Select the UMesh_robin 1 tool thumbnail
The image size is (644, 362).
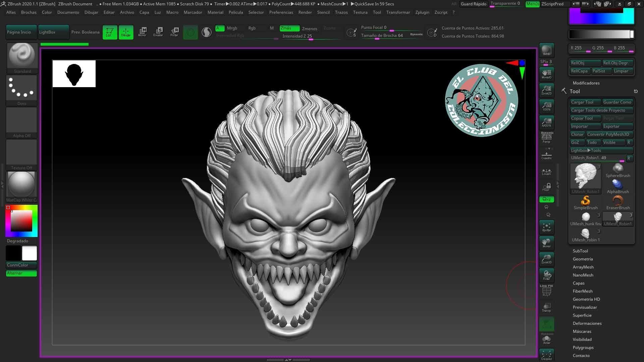click(x=585, y=235)
